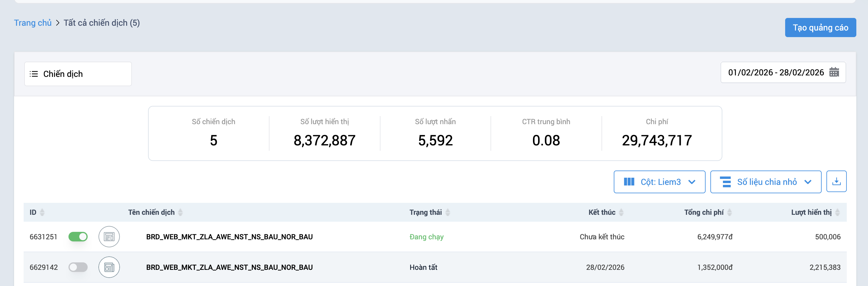Click the Số chiến dịch count 5

(214, 141)
